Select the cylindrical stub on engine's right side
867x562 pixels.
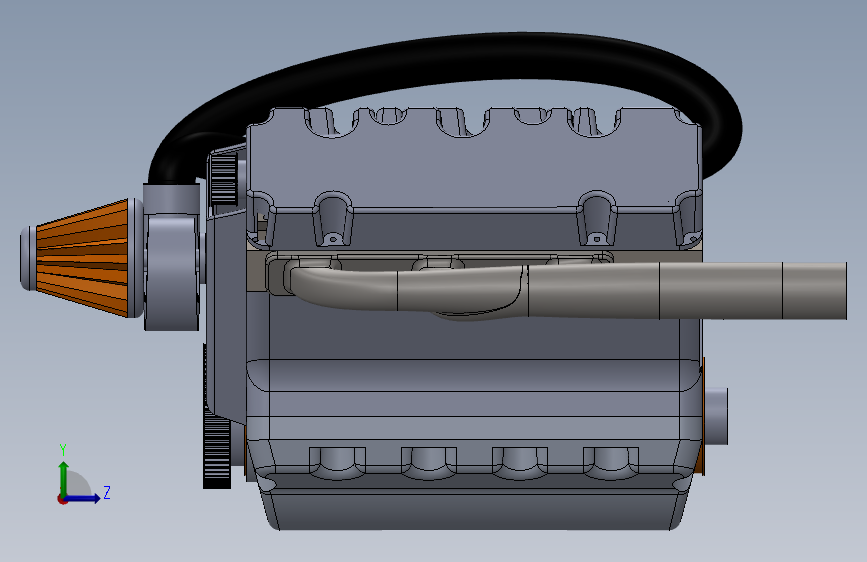715,416
